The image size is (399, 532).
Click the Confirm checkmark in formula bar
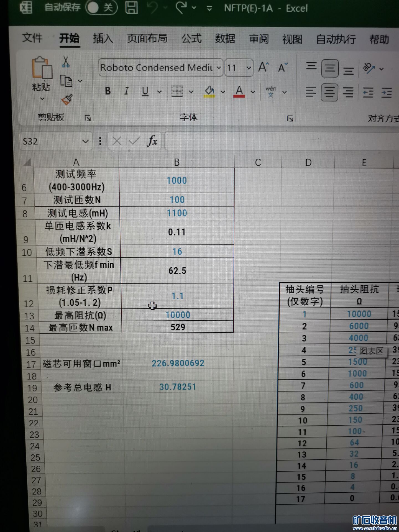point(134,141)
